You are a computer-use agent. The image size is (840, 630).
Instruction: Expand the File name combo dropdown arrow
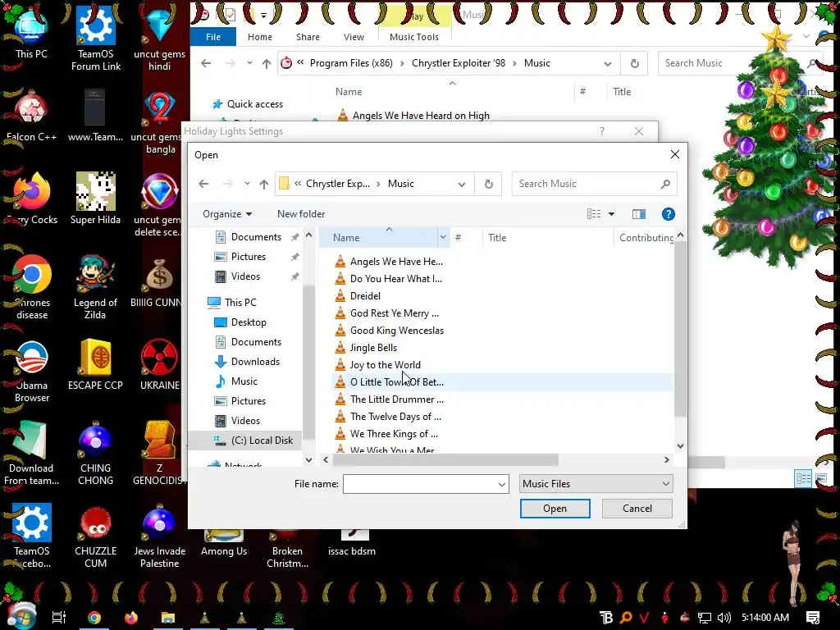coord(502,484)
